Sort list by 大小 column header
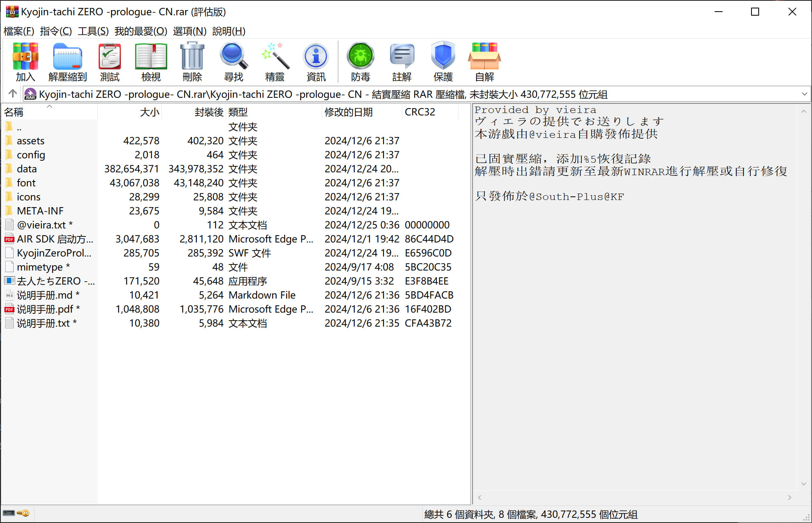 click(x=149, y=112)
